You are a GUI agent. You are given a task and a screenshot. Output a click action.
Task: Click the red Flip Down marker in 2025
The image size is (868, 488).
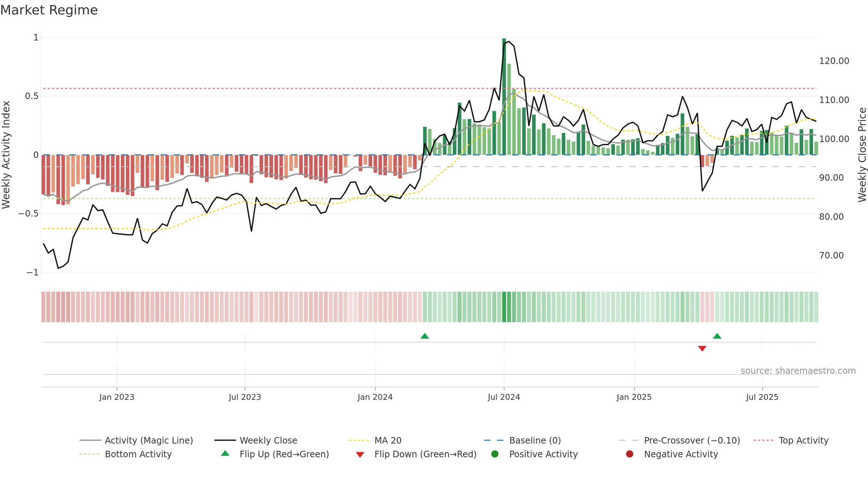pyautogui.click(x=702, y=348)
